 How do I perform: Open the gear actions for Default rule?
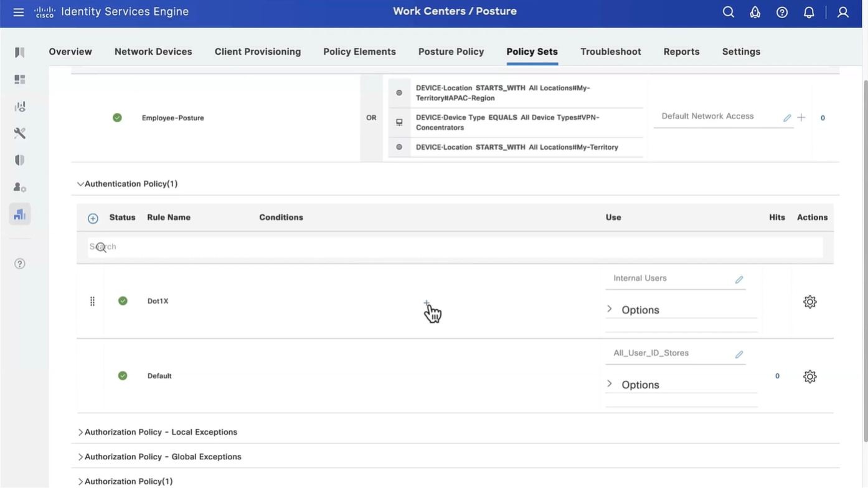point(809,376)
